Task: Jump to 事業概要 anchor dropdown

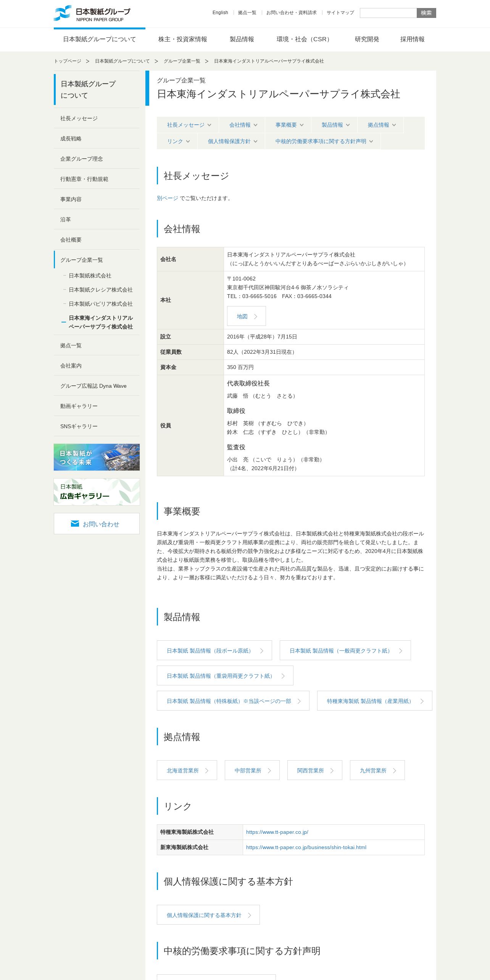Action: tap(289, 125)
